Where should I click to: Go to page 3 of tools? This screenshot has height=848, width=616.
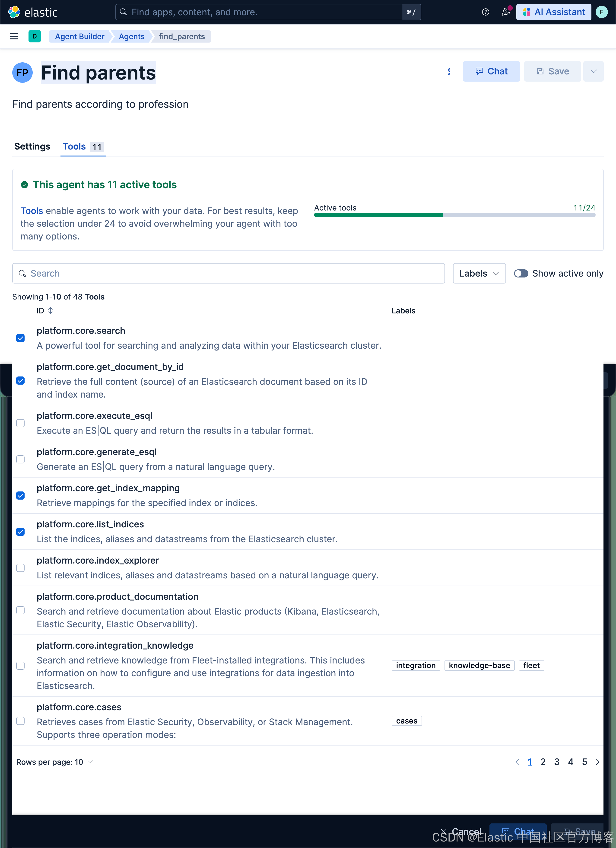click(x=557, y=762)
